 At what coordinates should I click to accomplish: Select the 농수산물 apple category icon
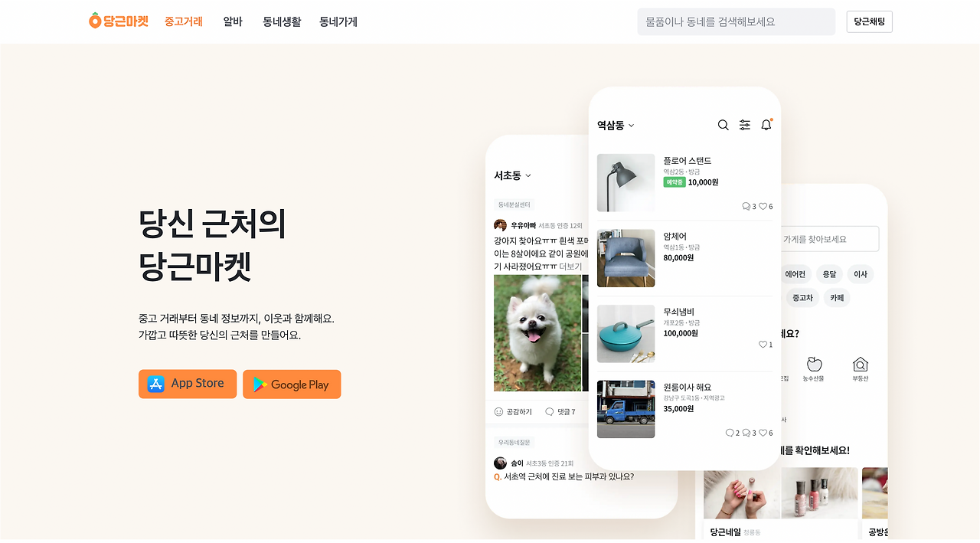tap(814, 365)
